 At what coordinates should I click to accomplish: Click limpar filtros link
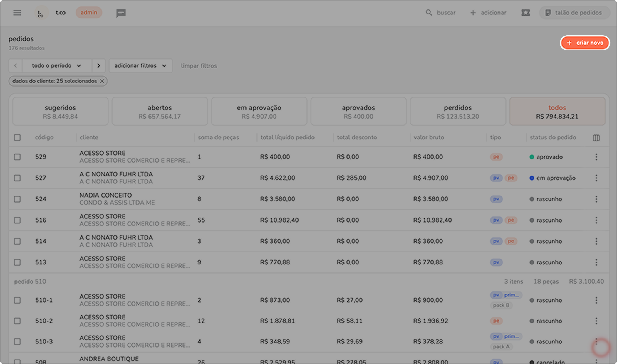coord(199,66)
